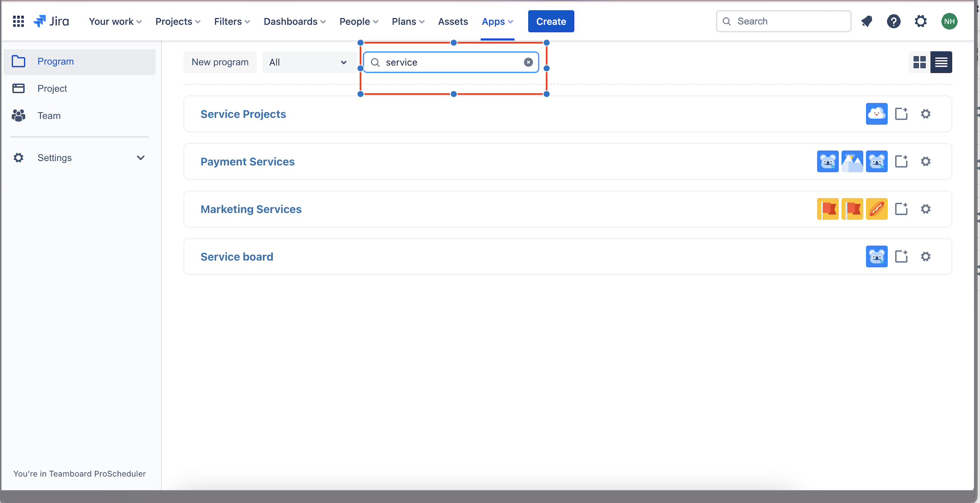Click the New program button

pyautogui.click(x=220, y=62)
